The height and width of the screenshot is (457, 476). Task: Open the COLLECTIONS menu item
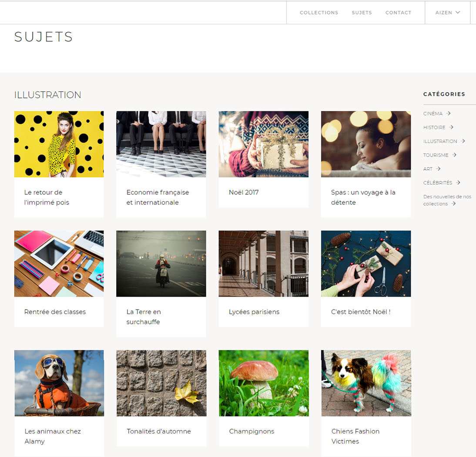pyautogui.click(x=319, y=13)
